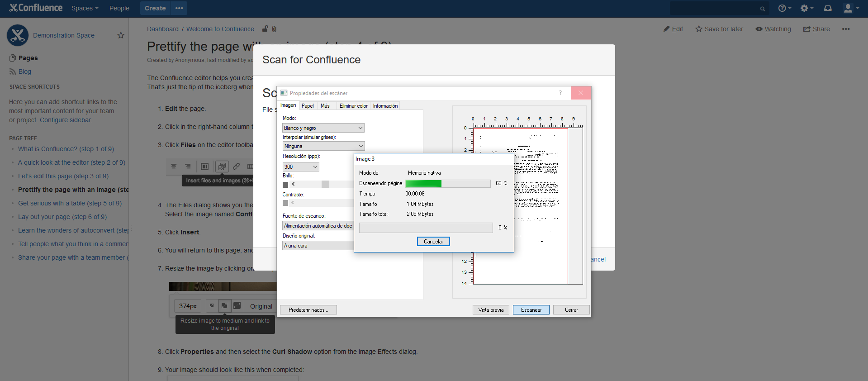Switch to the Información tab
The image size is (868, 381).
tap(385, 106)
